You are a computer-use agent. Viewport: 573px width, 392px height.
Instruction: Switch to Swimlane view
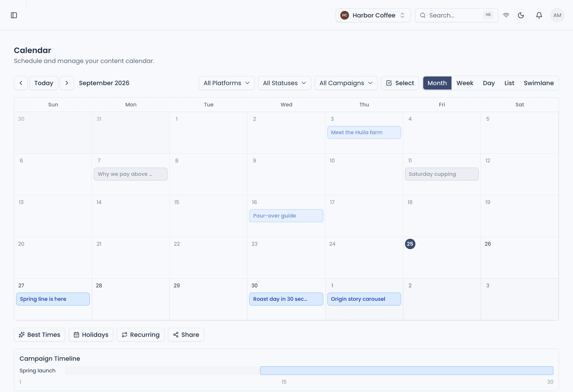[539, 83]
